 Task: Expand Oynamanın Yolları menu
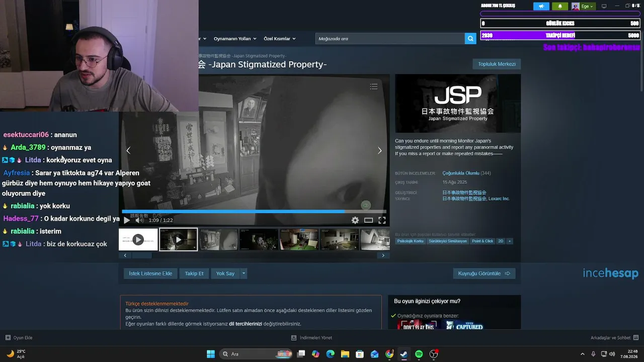click(235, 39)
